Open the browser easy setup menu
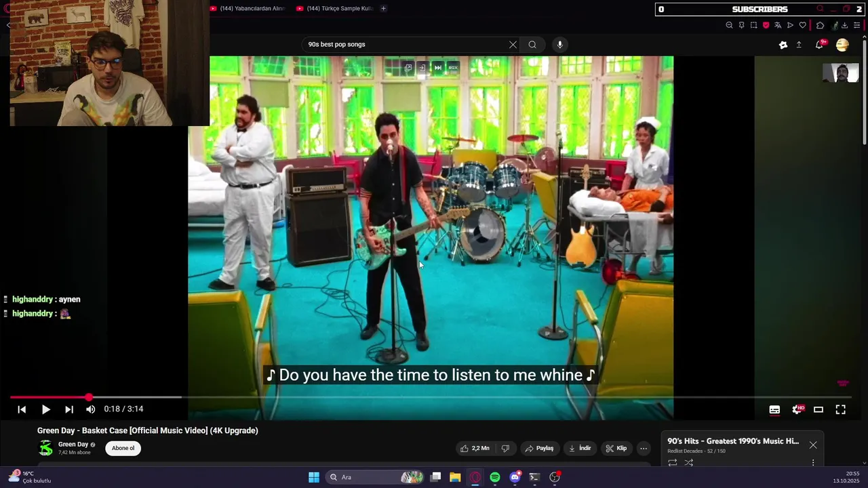 [x=856, y=25]
